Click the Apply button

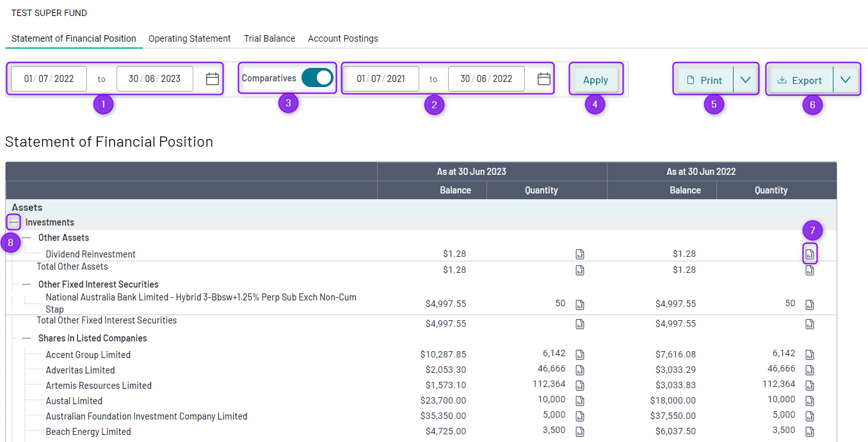tap(595, 80)
